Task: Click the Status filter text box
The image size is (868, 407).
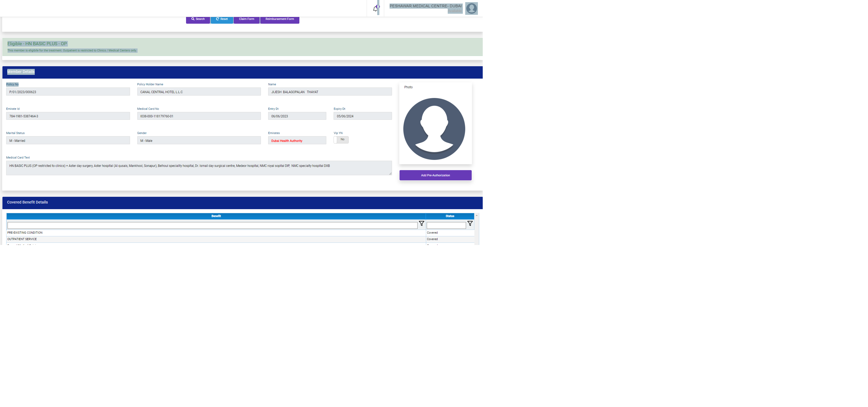Action: [x=446, y=225]
